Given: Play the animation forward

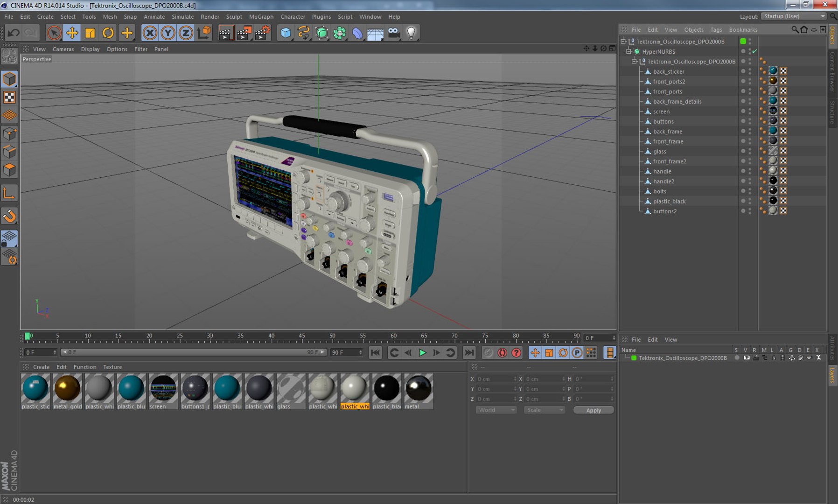Looking at the screenshot, I should point(422,352).
